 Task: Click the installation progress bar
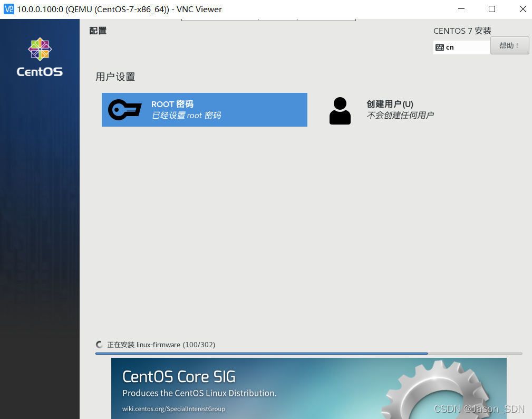[309, 354]
